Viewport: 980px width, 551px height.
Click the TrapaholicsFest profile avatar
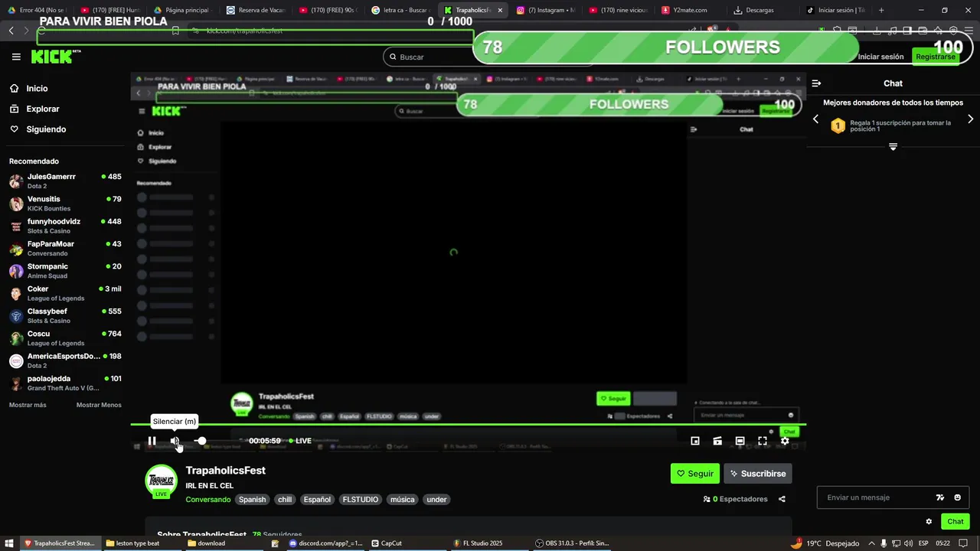(161, 481)
